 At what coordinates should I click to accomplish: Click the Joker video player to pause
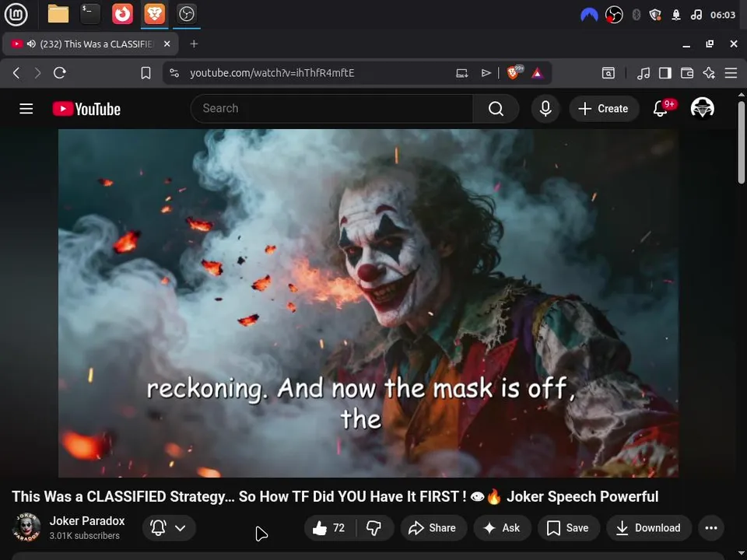click(368, 303)
